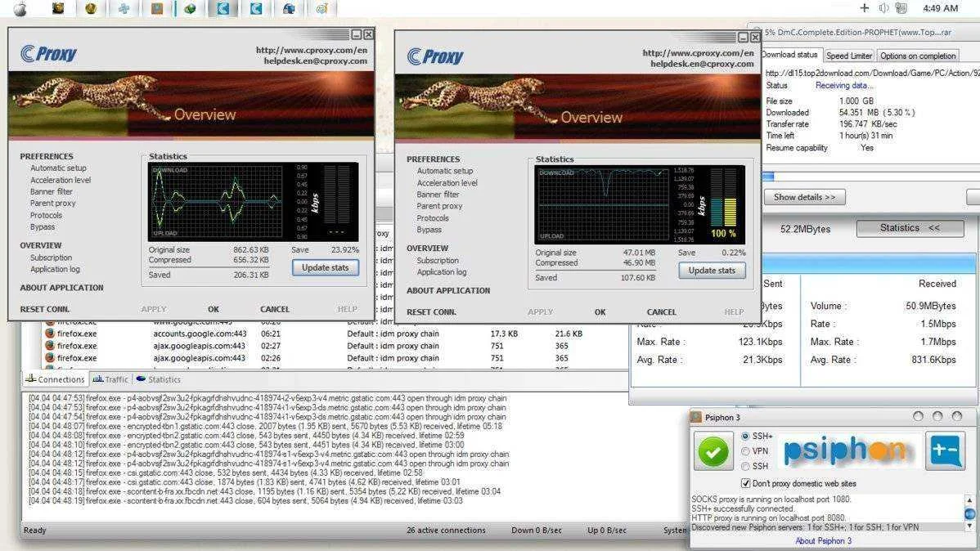980x551 pixels.
Task: Click the 100 % kbps meter in right CProxy
Action: (723, 205)
